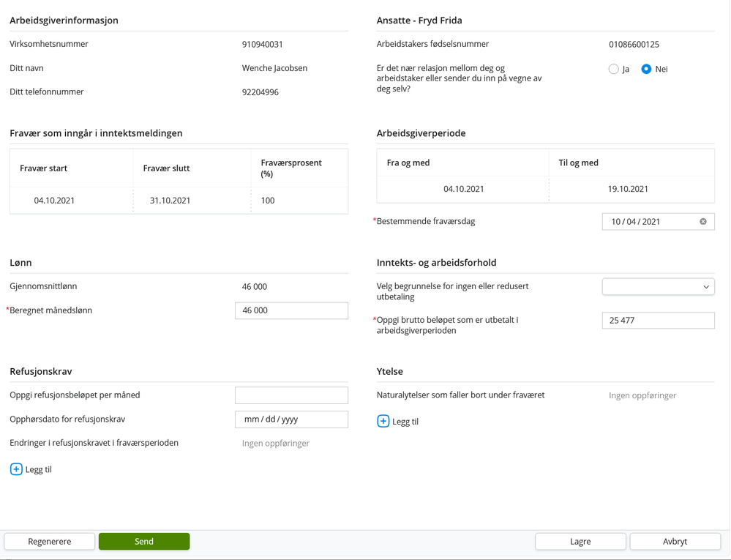The height and width of the screenshot is (560, 731).
Task: Click Til og med cell 19.10.2021
Action: tap(628, 189)
